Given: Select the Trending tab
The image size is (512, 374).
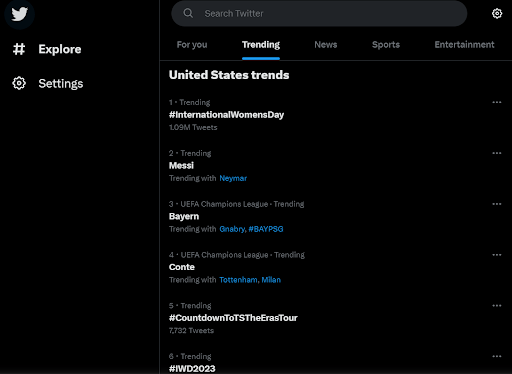Looking at the screenshot, I should coord(261,45).
